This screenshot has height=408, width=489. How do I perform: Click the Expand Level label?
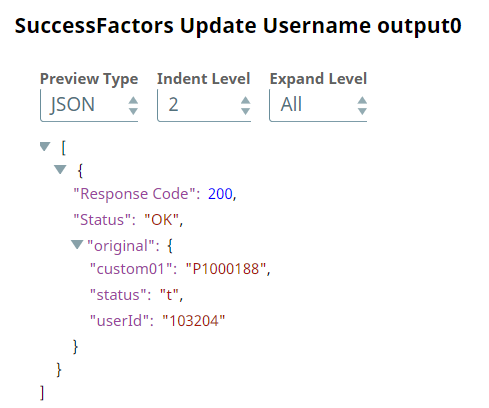318,79
